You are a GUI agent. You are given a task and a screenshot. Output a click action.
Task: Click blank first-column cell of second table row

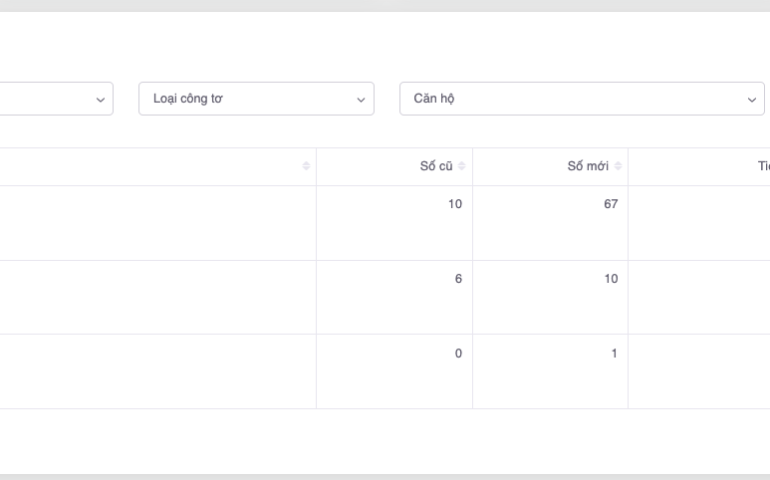click(150, 297)
